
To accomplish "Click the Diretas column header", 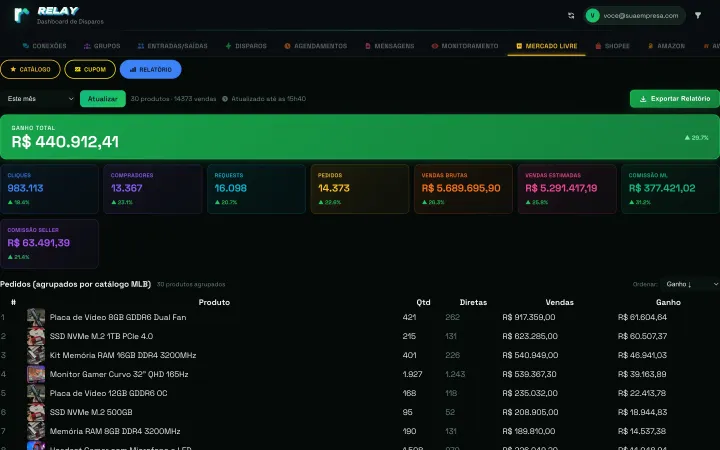I will click(x=473, y=302).
